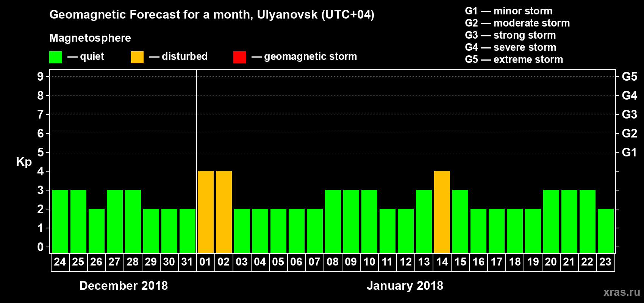Click the date label '22' on the axis

coord(587,262)
